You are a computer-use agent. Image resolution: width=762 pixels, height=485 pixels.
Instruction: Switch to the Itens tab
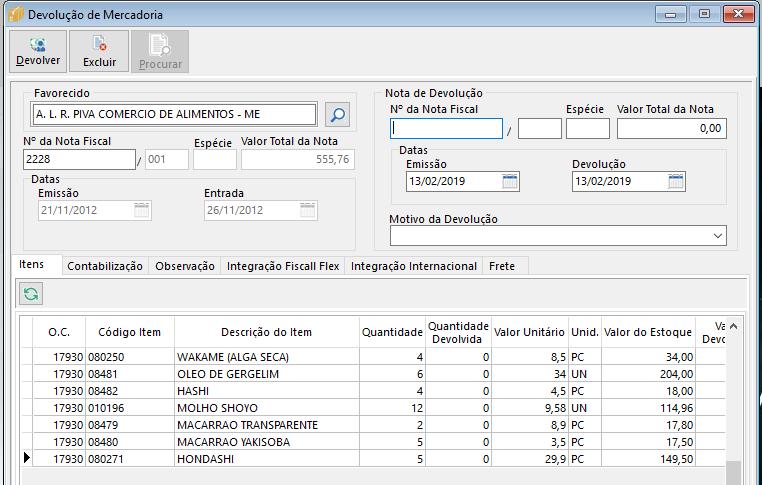(32, 264)
